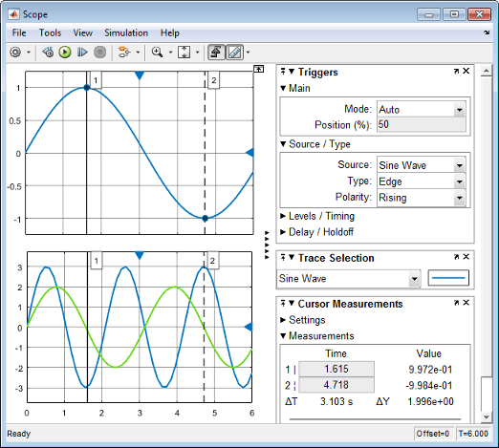Start simulation with the green Run button
Screen dimensions: 499x448
coord(65,52)
